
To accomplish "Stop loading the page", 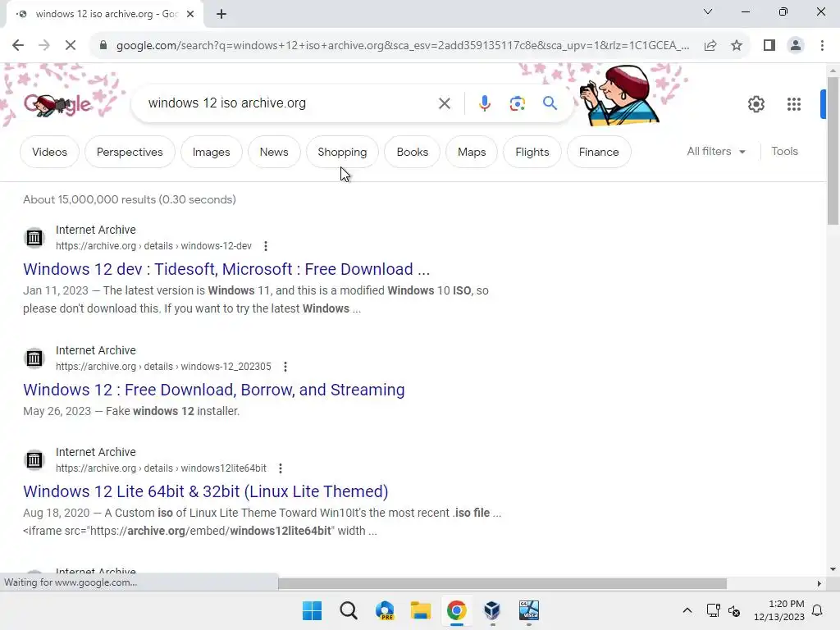I will (71, 45).
